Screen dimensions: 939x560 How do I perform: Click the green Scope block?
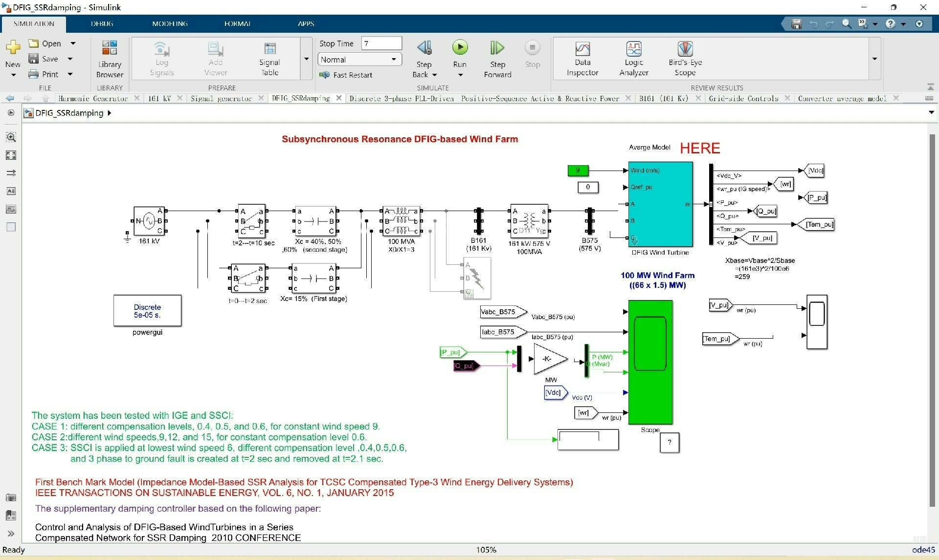(x=650, y=362)
